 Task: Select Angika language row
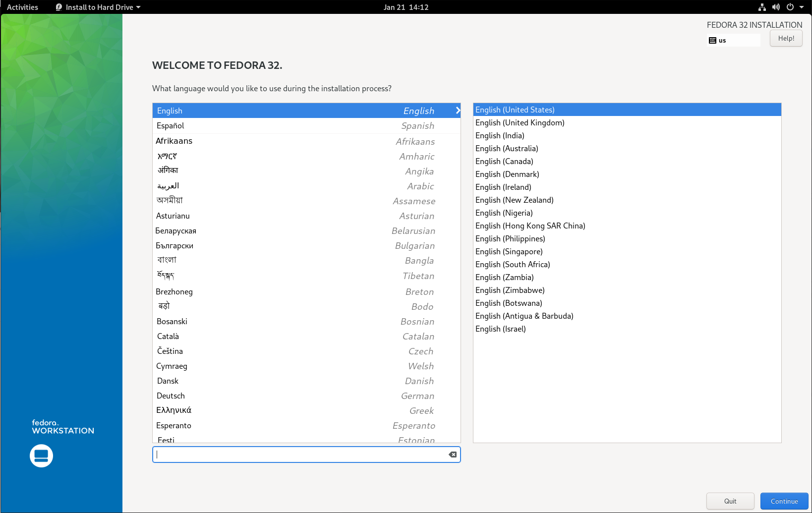coord(306,171)
